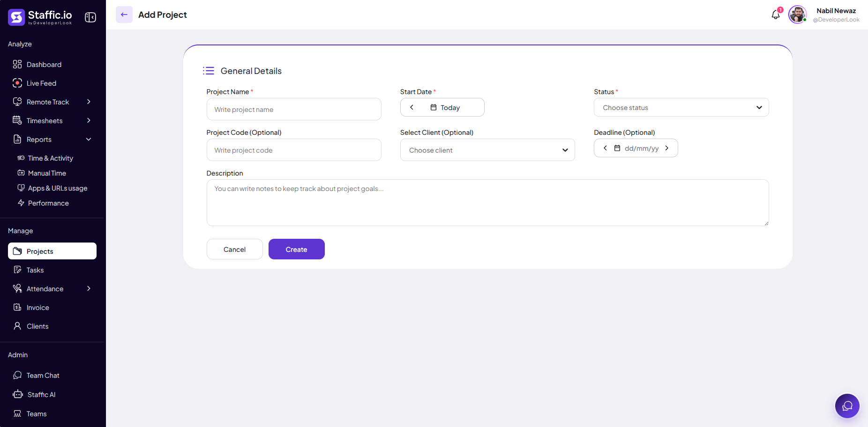Go to next Deadline date
Image resolution: width=868 pixels, height=427 pixels.
point(667,148)
